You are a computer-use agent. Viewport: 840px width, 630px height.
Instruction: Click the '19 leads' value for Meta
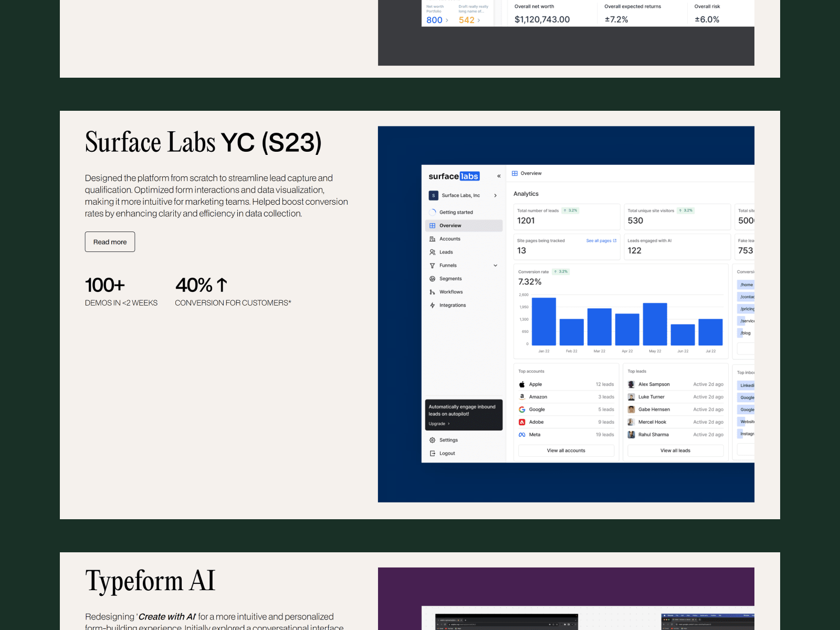605,435
